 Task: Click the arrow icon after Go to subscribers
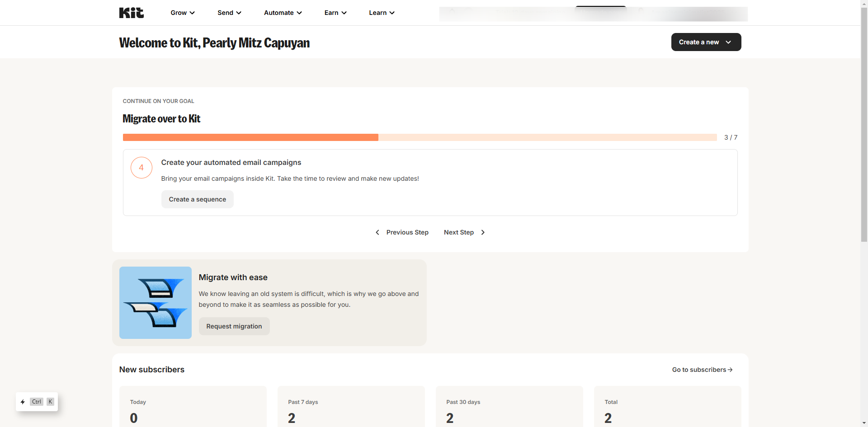click(730, 370)
